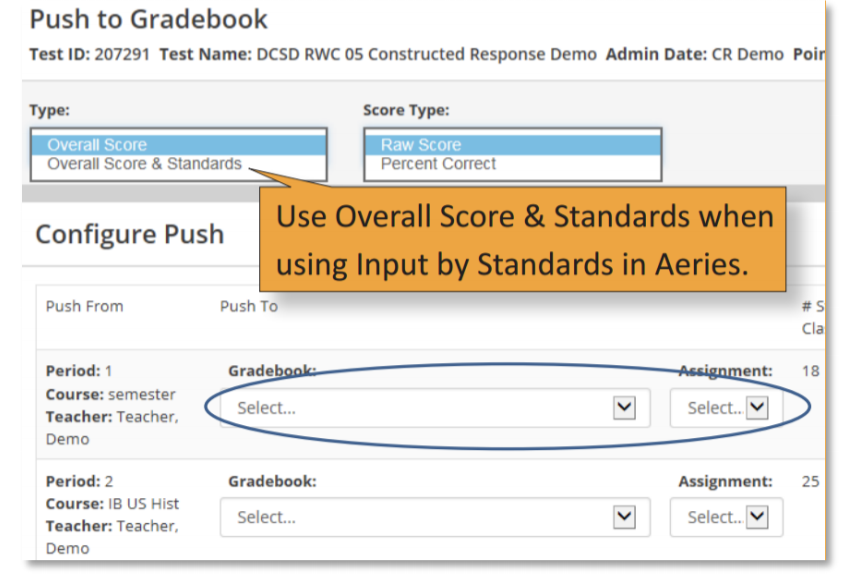
Task: Choose Raw Score in Score Type list
Action: (x=513, y=145)
